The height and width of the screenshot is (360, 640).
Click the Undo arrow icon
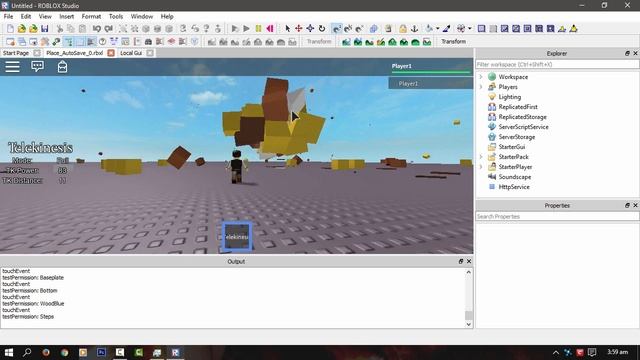click(x=97, y=29)
